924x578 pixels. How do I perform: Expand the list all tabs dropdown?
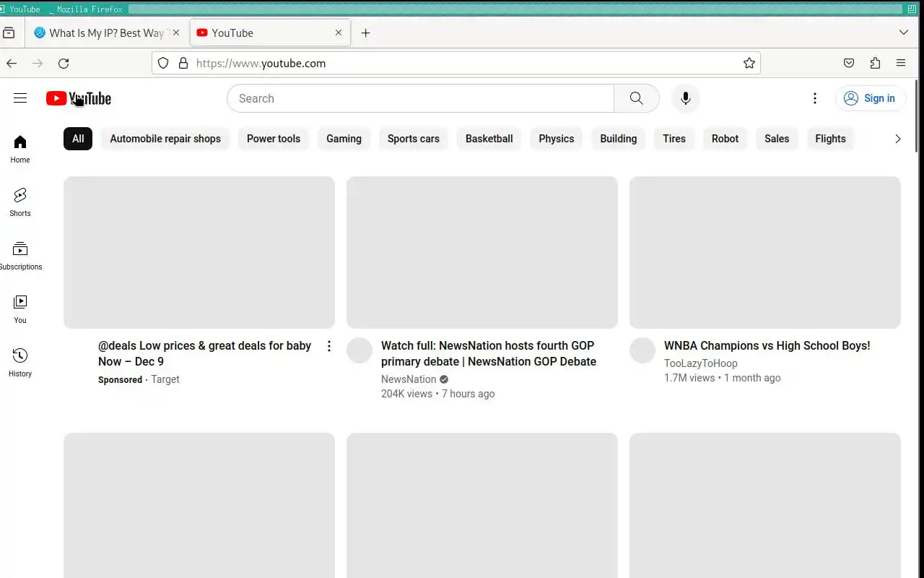904,33
